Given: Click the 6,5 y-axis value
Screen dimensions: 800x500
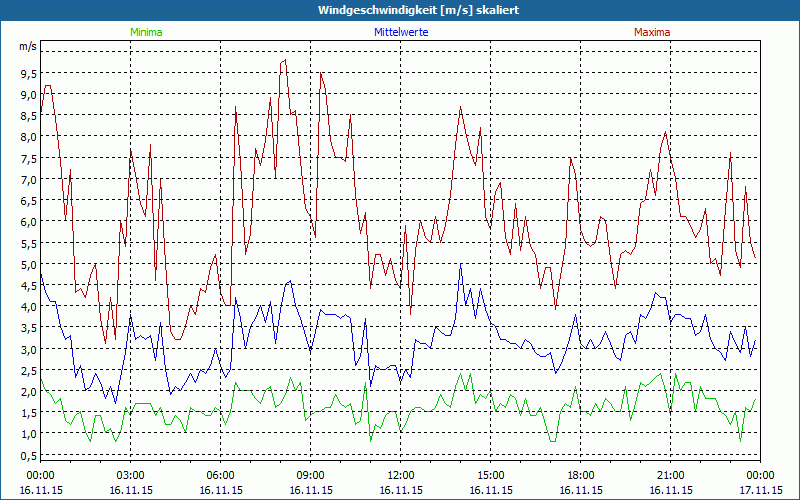Looking at the screenshot, I should (28, 201).
